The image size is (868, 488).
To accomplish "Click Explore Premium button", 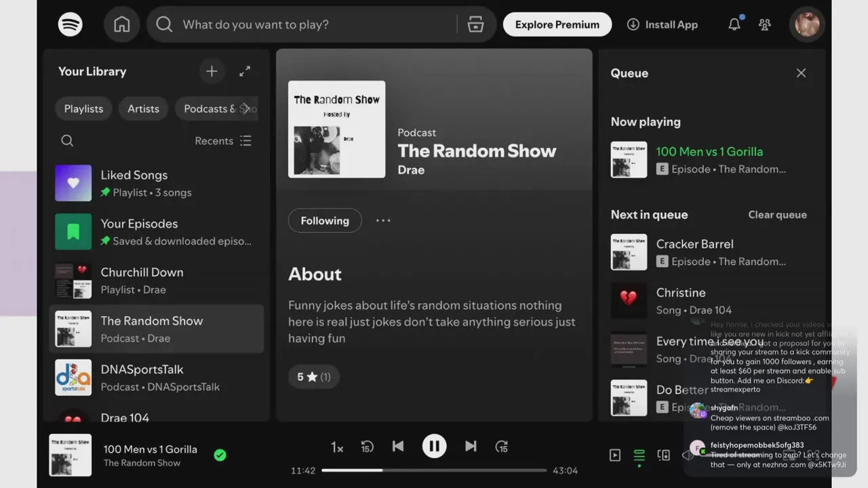I will (x=557, y=24).
